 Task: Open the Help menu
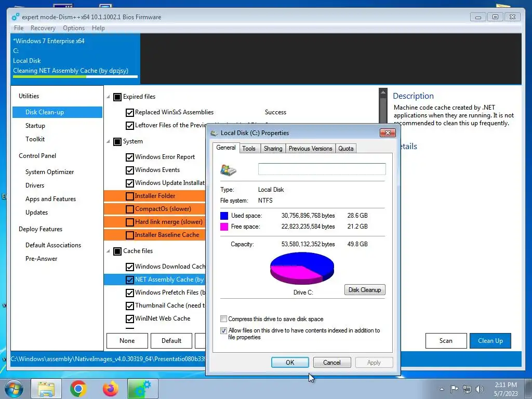coord(98,28)
